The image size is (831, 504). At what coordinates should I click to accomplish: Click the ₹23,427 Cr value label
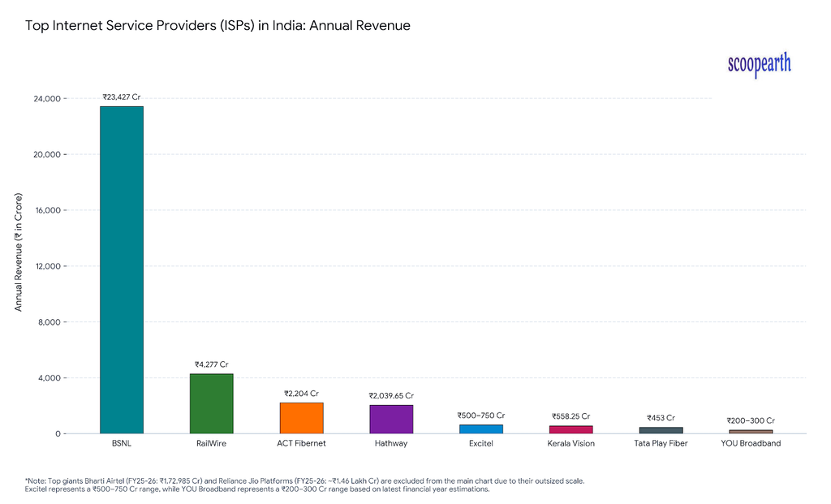pyautogui.click(x=122, y=97)
